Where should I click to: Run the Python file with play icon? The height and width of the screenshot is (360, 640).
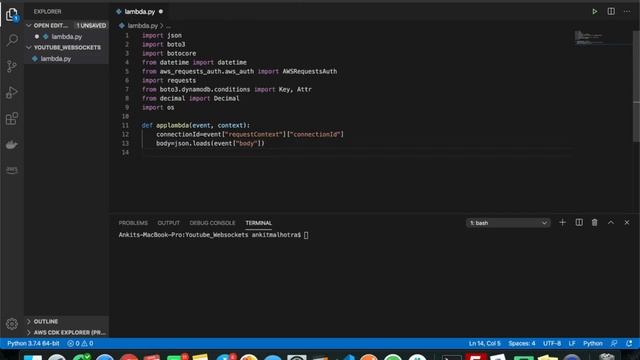coord(595,11)
